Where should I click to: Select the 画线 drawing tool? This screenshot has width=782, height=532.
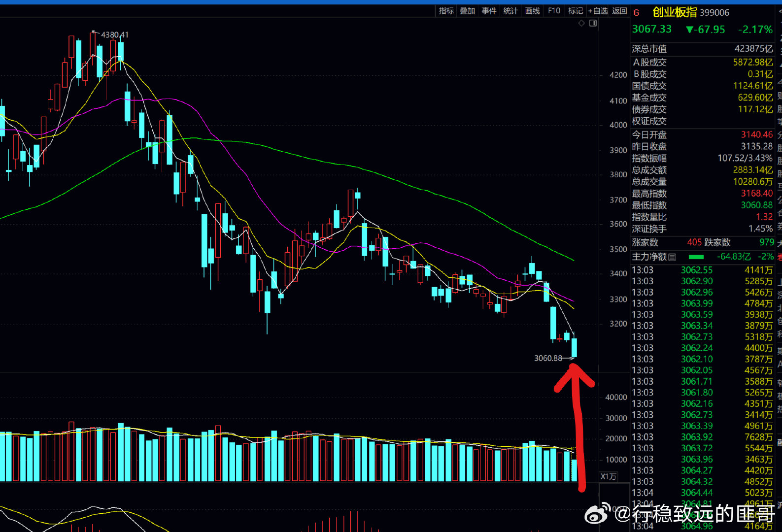[532, 11]
